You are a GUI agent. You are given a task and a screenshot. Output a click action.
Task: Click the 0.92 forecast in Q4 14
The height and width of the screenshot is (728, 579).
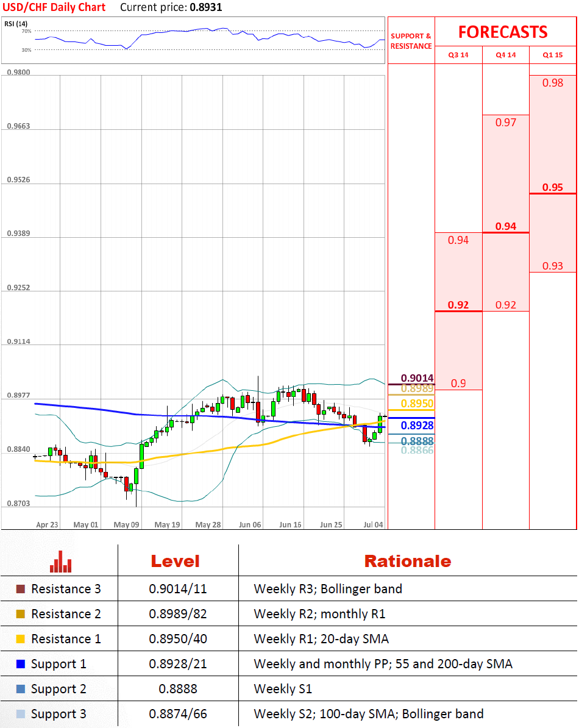506,305
